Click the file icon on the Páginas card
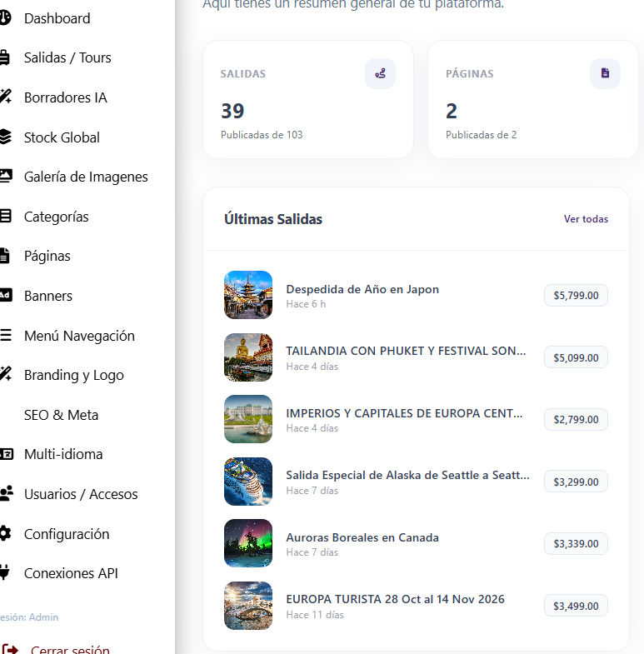644x654 pixels. click(605, 73)
